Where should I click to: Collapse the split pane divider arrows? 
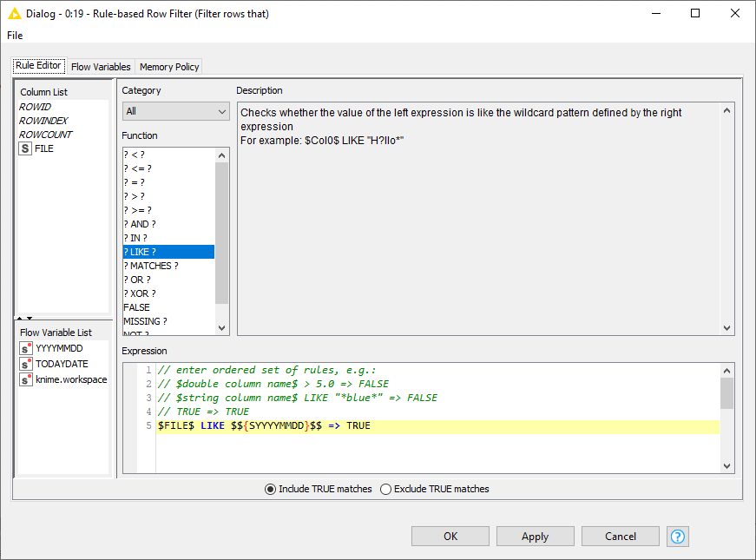(25, 318)
